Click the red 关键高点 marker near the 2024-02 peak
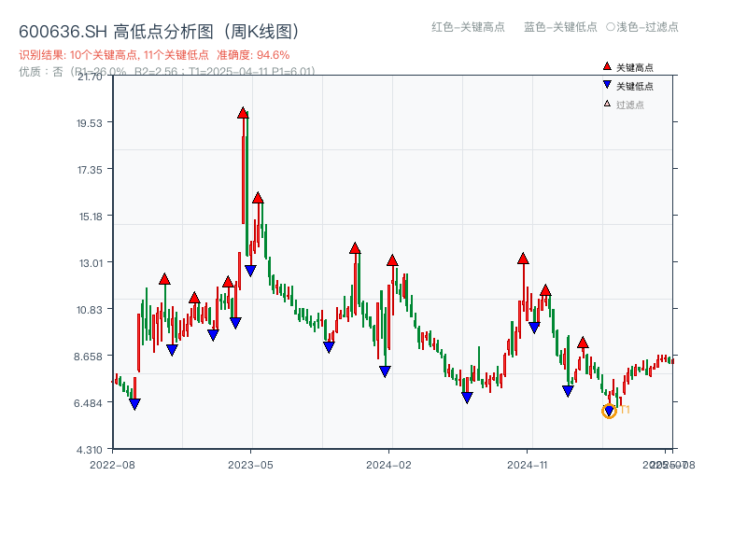The width and height of the screenshot is (747, 560). point(391,261)
